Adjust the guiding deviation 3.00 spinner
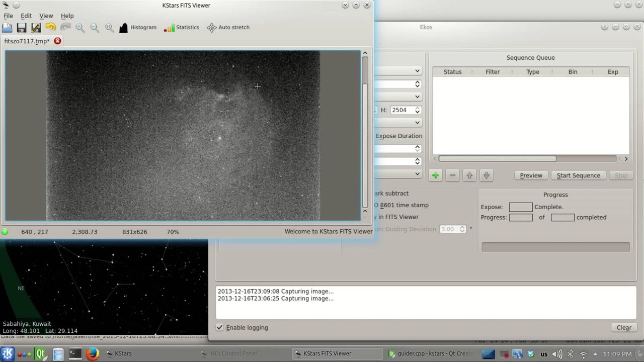This screenshot has height=362, width=644. pyautogui.click(x=462, y=229)
